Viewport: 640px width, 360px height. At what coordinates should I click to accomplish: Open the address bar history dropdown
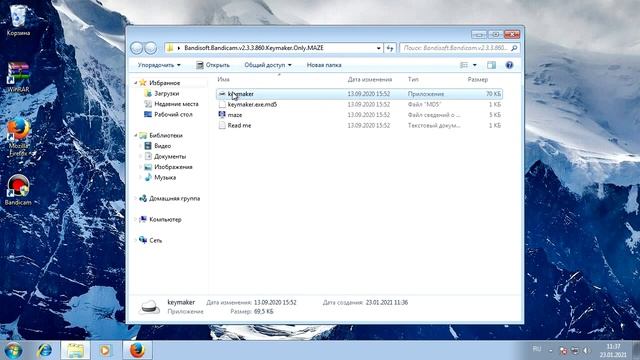[x=379, y=48]
